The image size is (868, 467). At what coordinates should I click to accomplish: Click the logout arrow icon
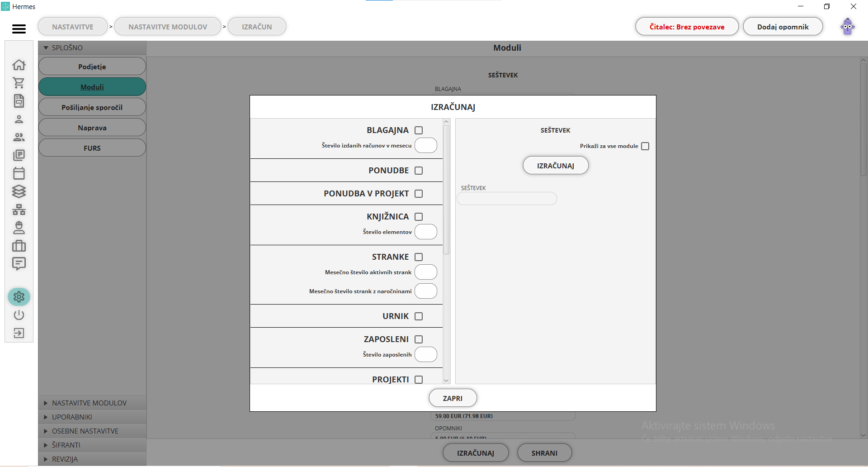[19, 333]
